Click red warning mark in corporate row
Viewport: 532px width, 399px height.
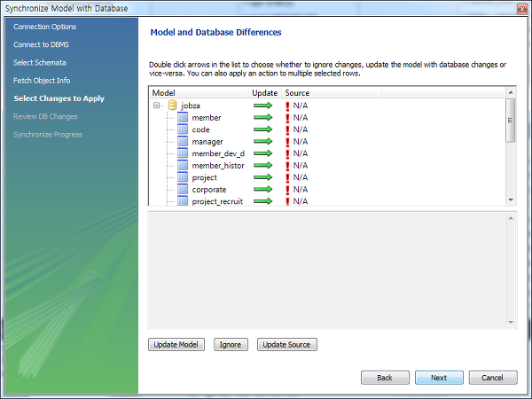pos(287,190)
